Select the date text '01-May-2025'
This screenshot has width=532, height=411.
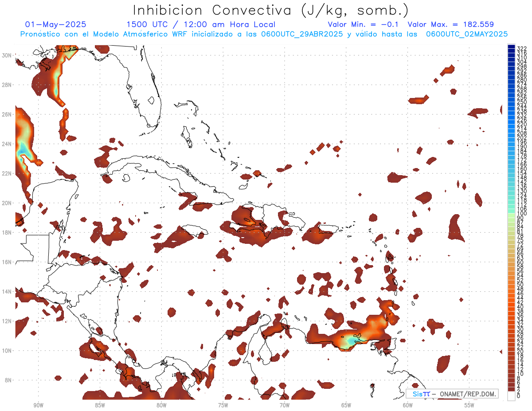(55, 25)
